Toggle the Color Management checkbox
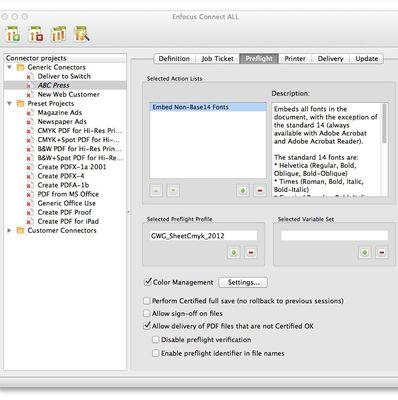The height and width of the screenshot is (400, 398). 148,282
